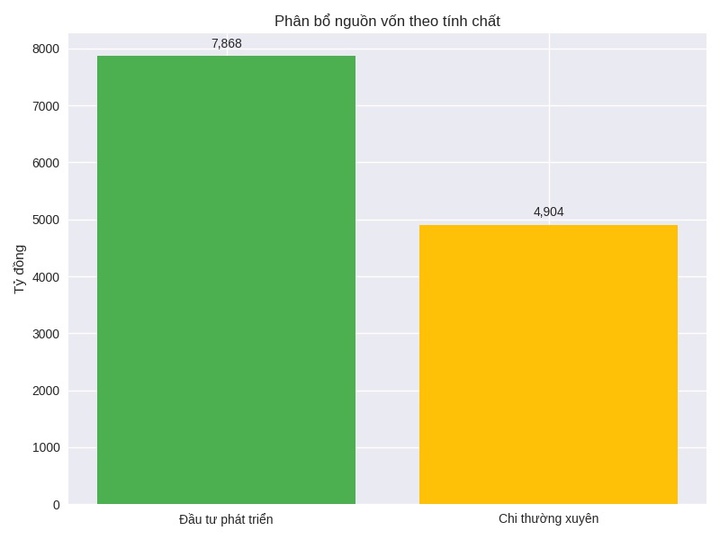
Task: Click the 2000 y-axis tick label
Action: [x=46, y=391]
